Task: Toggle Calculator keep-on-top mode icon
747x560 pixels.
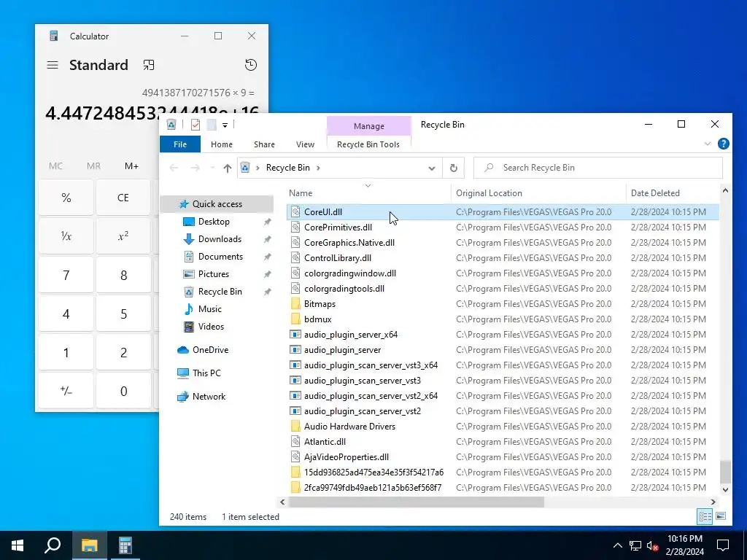Action: tap(149, 65)
